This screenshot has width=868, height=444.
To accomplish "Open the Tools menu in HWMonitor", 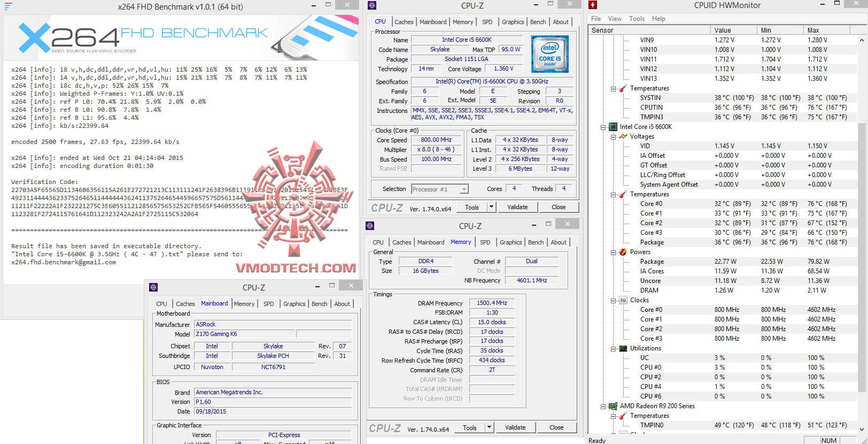I will tap(637, 18).
